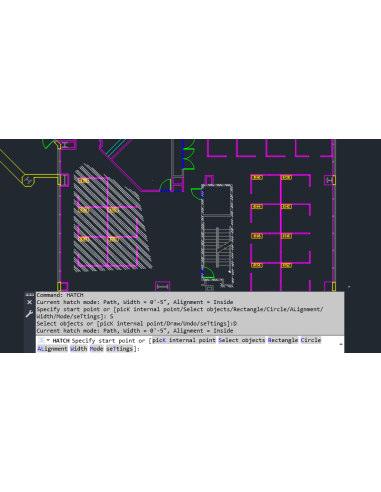Choose the Mode option
Image resolution: width=381 pixels, height=492 pixels.
point(96,349)
